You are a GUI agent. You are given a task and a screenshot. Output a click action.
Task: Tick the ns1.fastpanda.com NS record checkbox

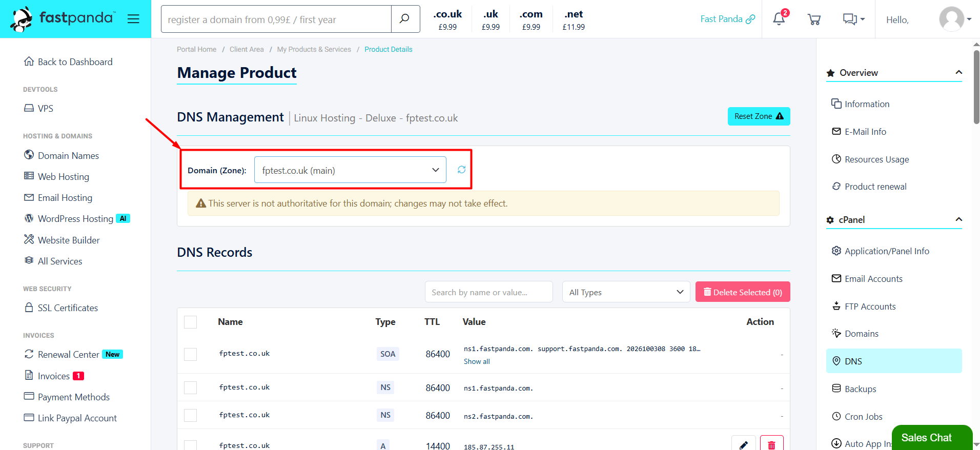point(190,387)
